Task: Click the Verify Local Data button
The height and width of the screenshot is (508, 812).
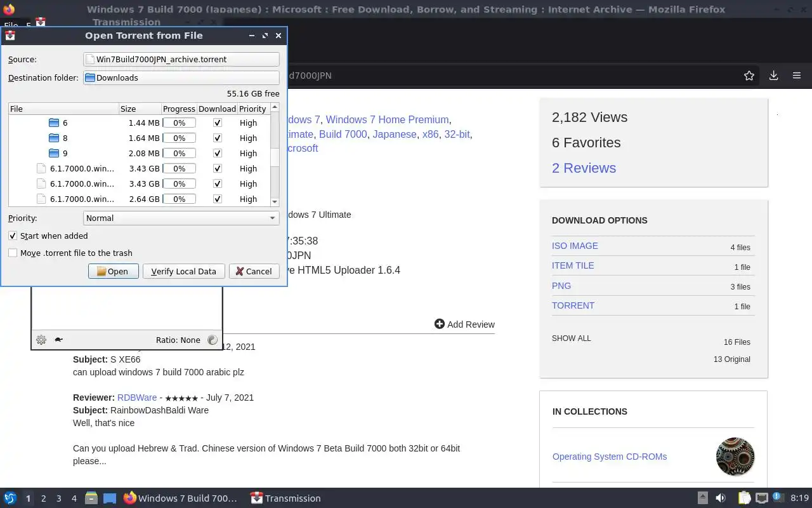Action: [183, 271]
